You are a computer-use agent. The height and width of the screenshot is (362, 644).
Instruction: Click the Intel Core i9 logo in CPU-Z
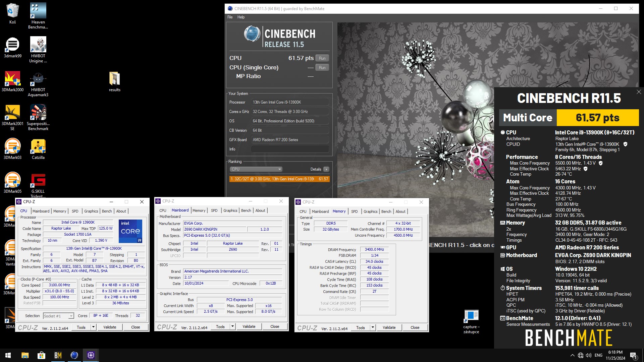(130, 231)
